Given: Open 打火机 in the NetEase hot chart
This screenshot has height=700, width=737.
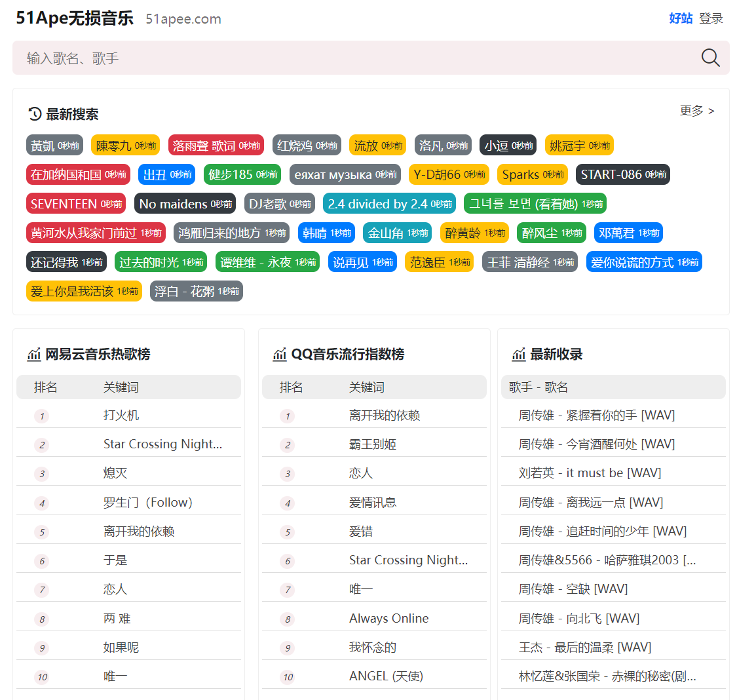Looking at the screenshot, I should point(121,416).
